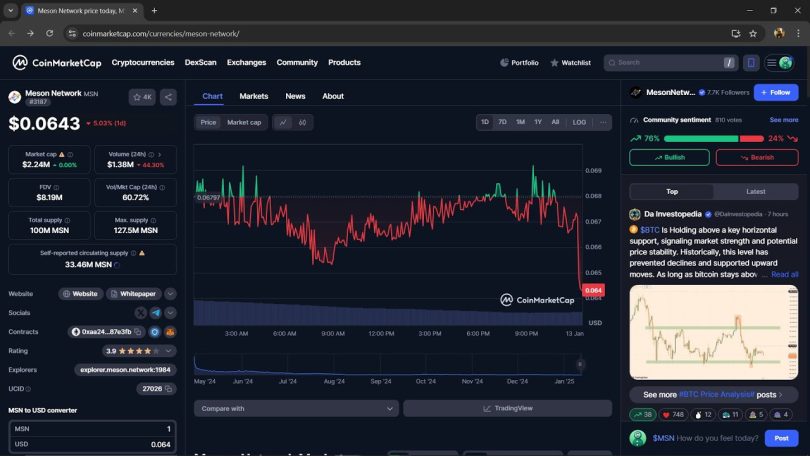The height and width of the screenshot is (456, 810).
Task: Add token to MetaMask fox icon
Action: (170, 332)
